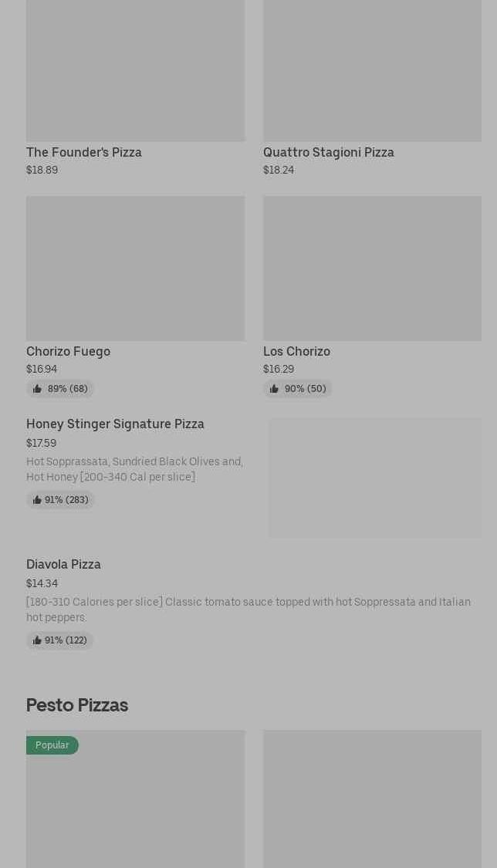This screenshot has width=497, height=868.
Task: Click the thumbs-up icon under Los Chorizo
Action: (x=274, y=389)
